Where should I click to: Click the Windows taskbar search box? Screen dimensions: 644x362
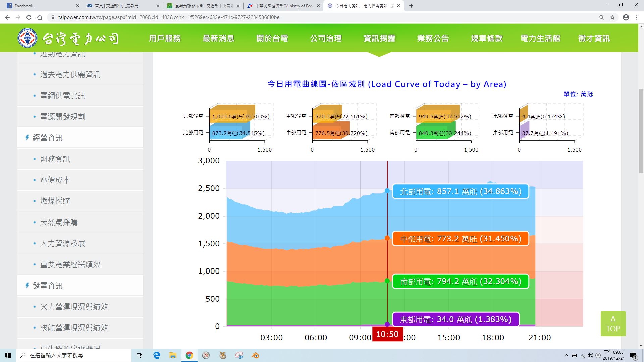74,355
